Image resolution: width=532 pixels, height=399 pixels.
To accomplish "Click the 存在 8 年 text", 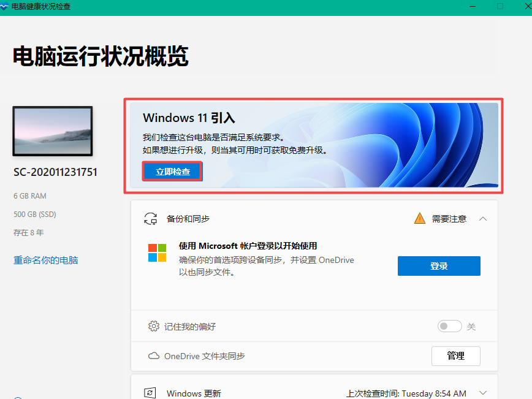I will [28, 232].
